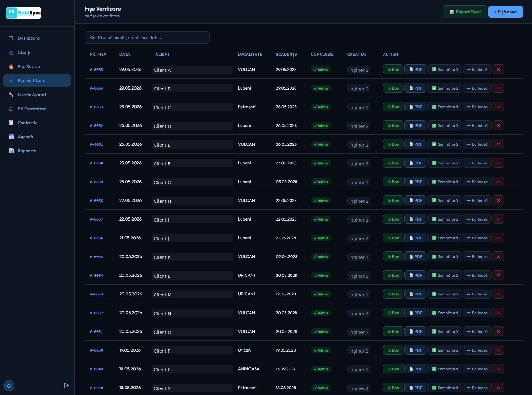This screenshot has width=532, height=395.
Task: Open PDF for V-0060
Action: point(415,163)
